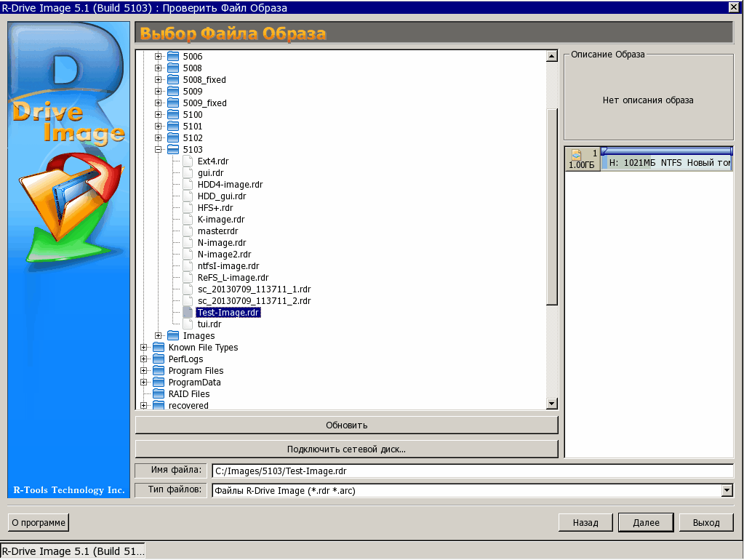Expand the 5100 folder node
Image resolution: width=744 pixels, height=560 pixels.
tap(159, 114)
